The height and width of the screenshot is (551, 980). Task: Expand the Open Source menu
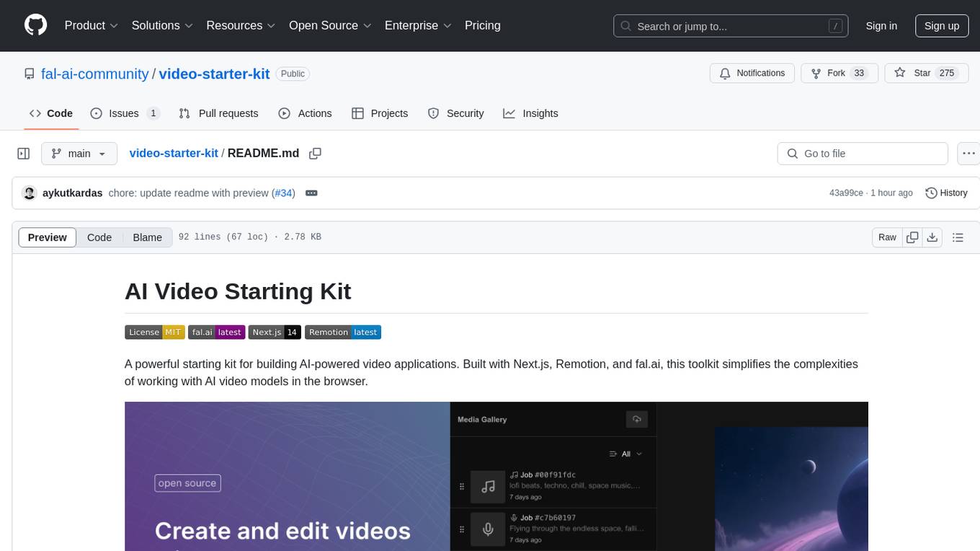click(330, 25)
